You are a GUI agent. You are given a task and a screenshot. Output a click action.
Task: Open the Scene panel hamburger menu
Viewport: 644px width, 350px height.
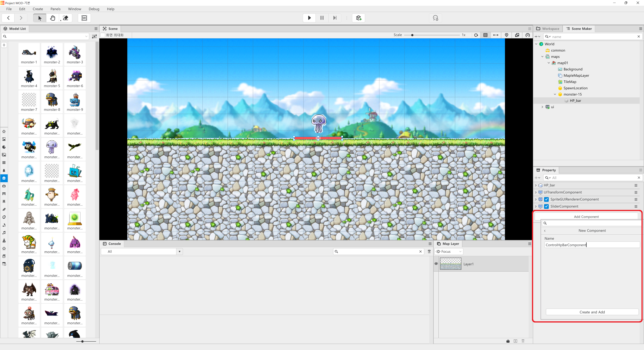point(529,29)
